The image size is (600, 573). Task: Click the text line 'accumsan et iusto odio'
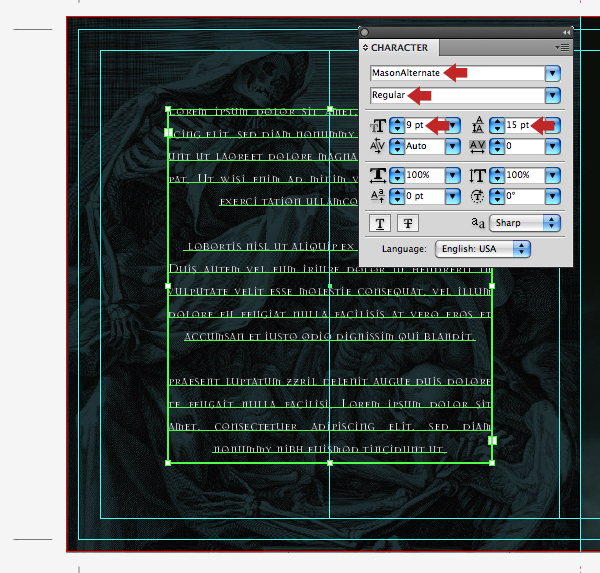coord(330,337)
